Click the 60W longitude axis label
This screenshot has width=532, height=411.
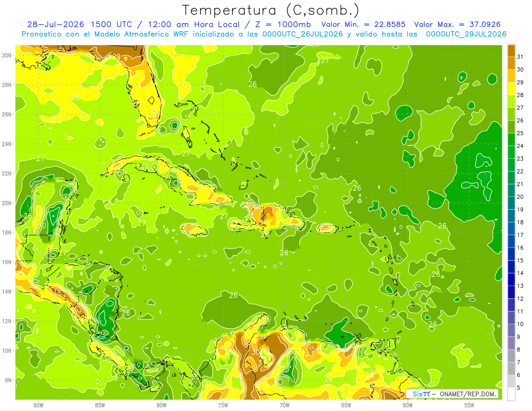pos(408,405)
